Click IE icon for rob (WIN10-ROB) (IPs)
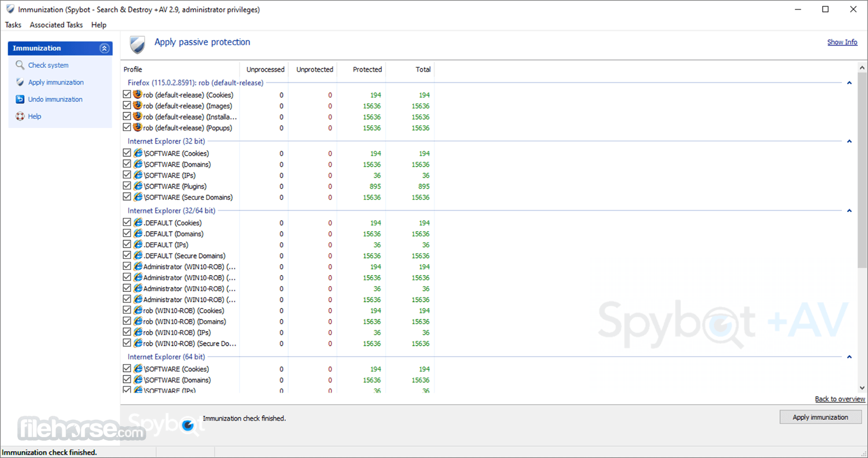This screenshot has width=868, height=458. [138, 332]
